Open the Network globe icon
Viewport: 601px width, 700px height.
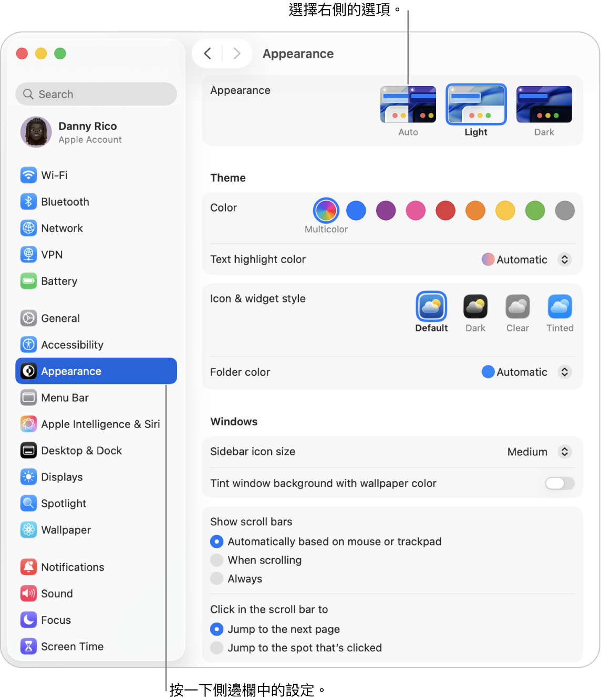(x=28, y=228)
